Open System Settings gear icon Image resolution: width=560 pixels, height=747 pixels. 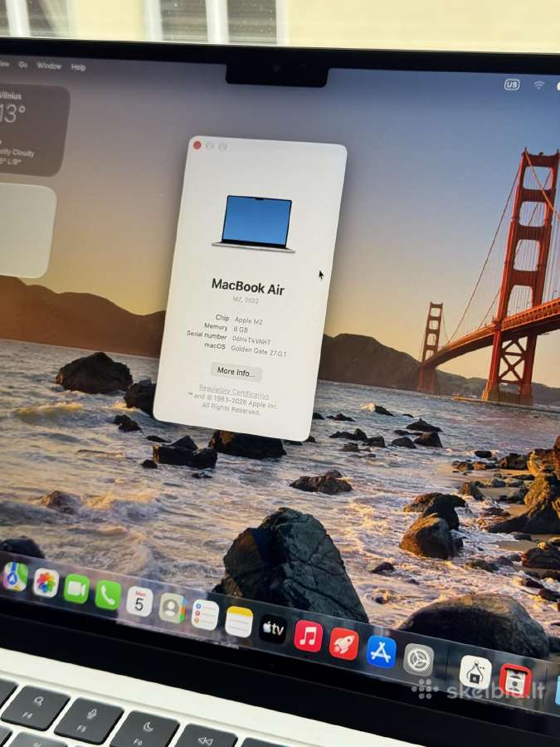pyautogui.click(x=419, y=660)
